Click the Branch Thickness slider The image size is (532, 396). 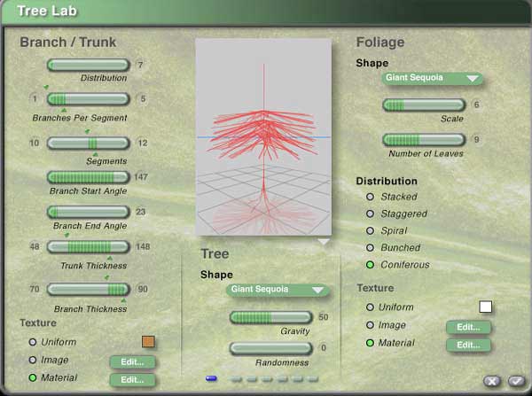(x=88, y=289)
